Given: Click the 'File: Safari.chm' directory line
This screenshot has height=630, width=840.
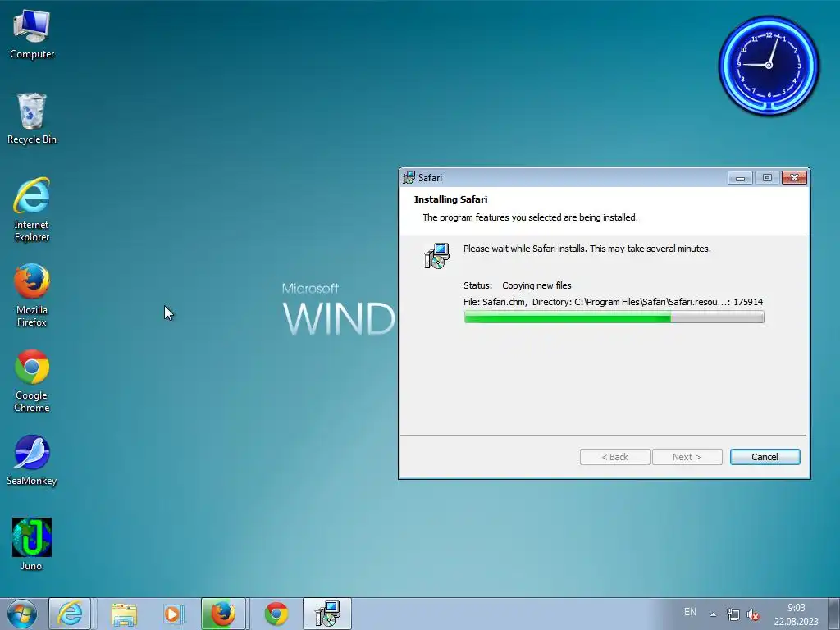Looking at the screenshot, I should tap(613, 302).
